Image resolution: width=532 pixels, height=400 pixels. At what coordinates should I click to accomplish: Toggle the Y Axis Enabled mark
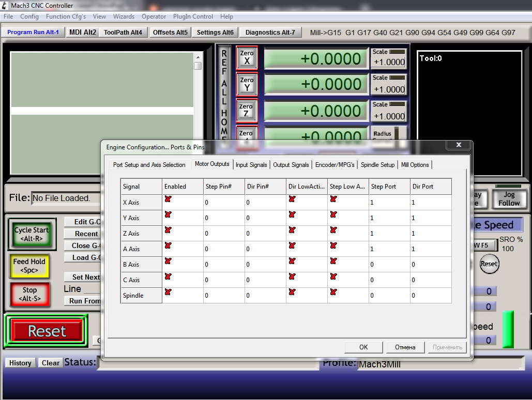point(168,214)
